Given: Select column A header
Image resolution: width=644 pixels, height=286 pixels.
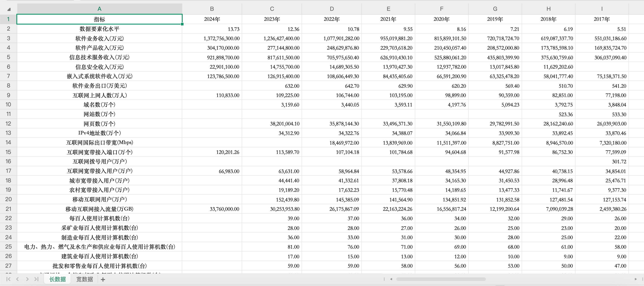Looking at the screenshot, I should (99, 9).
